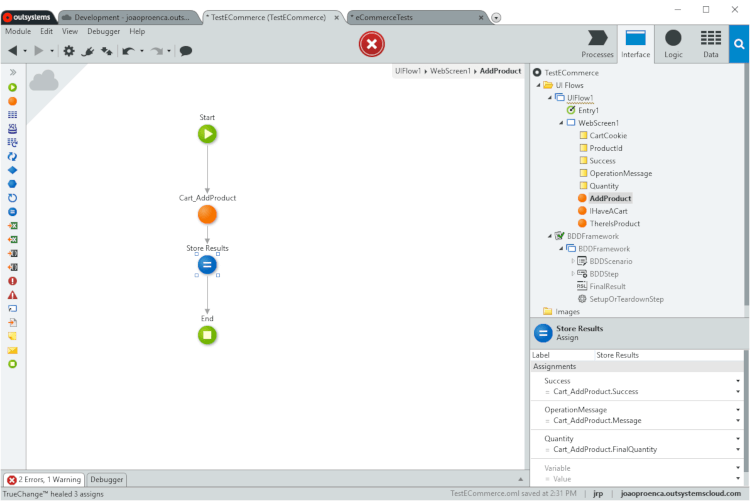
Task: Open the 2 Errors, 1 Warning tab
Action: [x=44, y=479]
